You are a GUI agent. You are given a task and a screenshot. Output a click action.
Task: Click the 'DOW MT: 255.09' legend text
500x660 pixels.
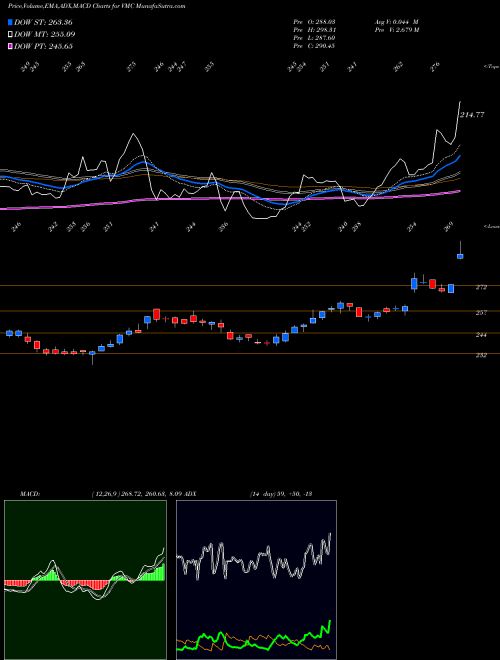pos(45,34)
